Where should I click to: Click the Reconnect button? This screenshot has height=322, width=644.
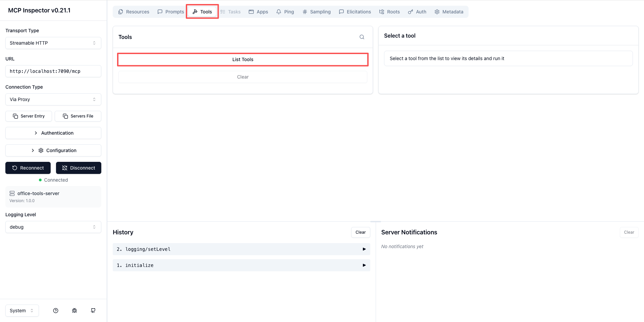28,168
